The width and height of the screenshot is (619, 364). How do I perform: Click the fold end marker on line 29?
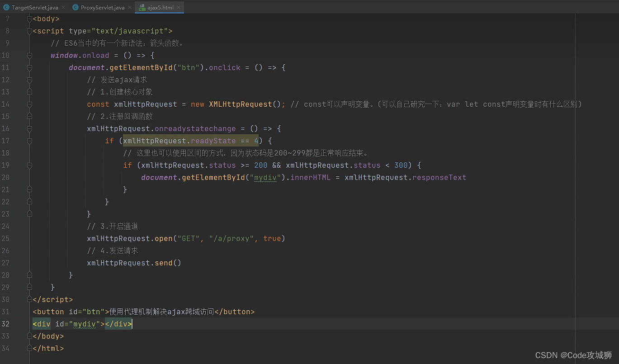coord(29,288)
